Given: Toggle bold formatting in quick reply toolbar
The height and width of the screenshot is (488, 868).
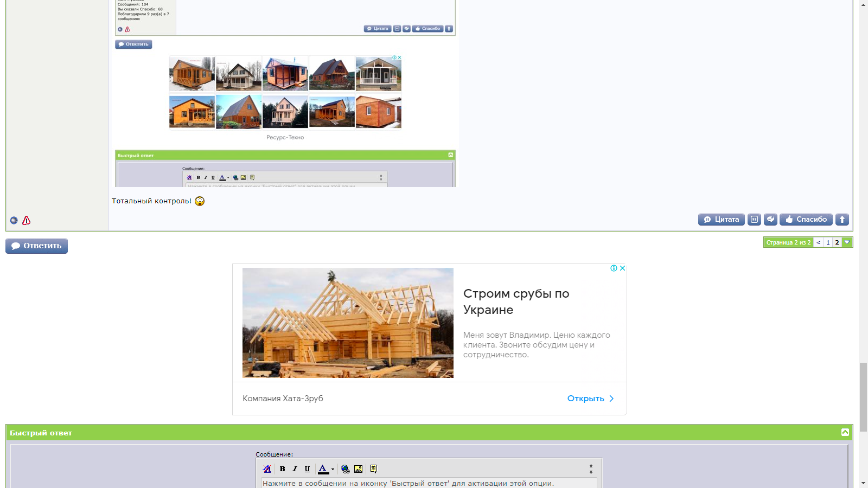Looking at the screenshot, I should point(282,469).
